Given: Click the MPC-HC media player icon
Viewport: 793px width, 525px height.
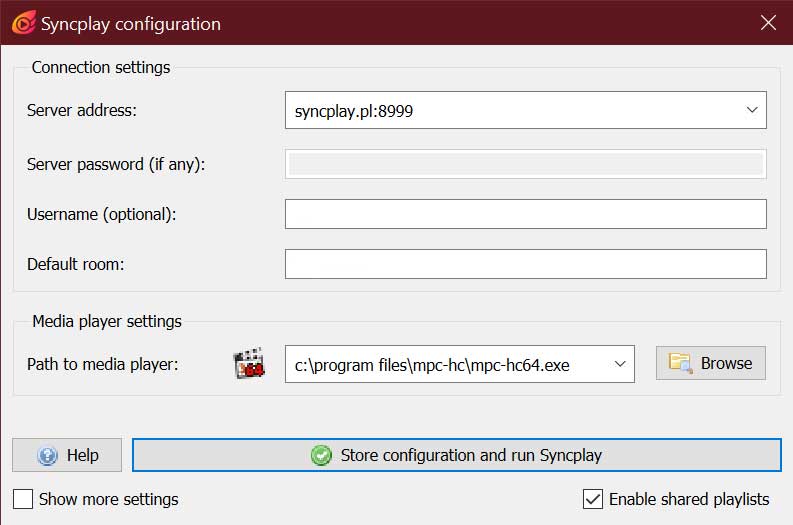Looking at the screenshot, I should click(247, 364).
